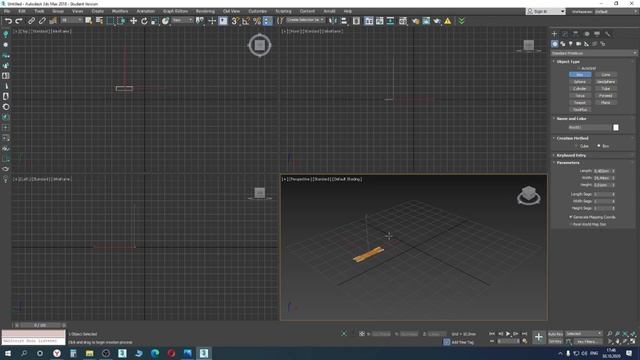Switch to the Utilities panel wrench tab
This screenshot has width=640, height=360.
[x=608, y=34]
